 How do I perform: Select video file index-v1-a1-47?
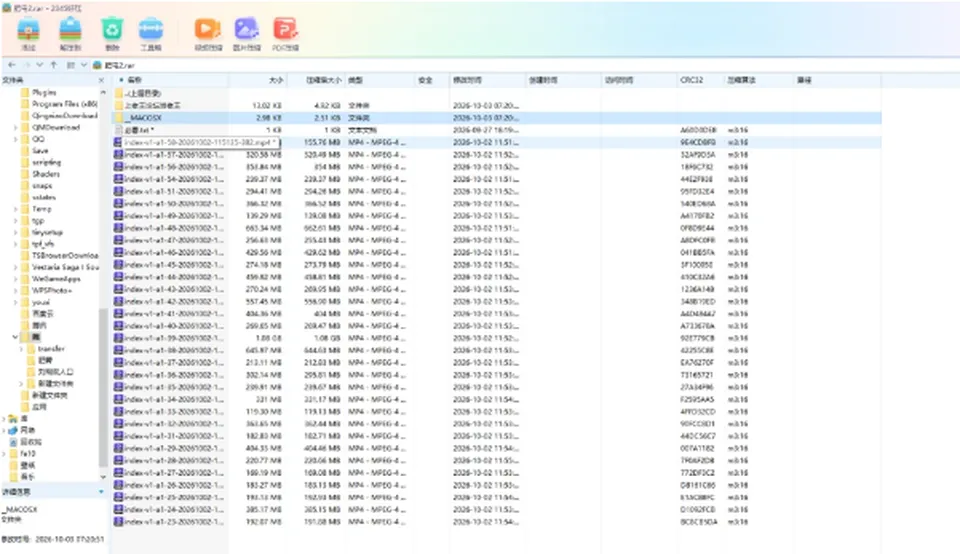(497, 240)
